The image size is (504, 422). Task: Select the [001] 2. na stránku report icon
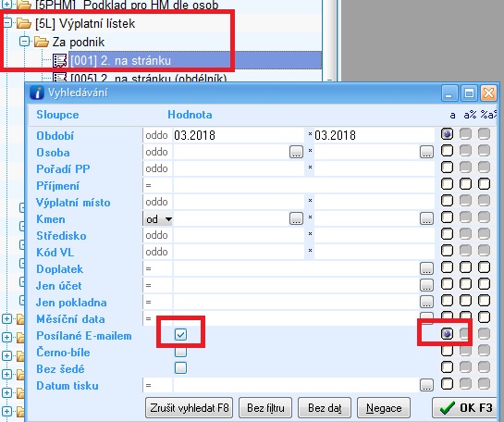[60, 60]
